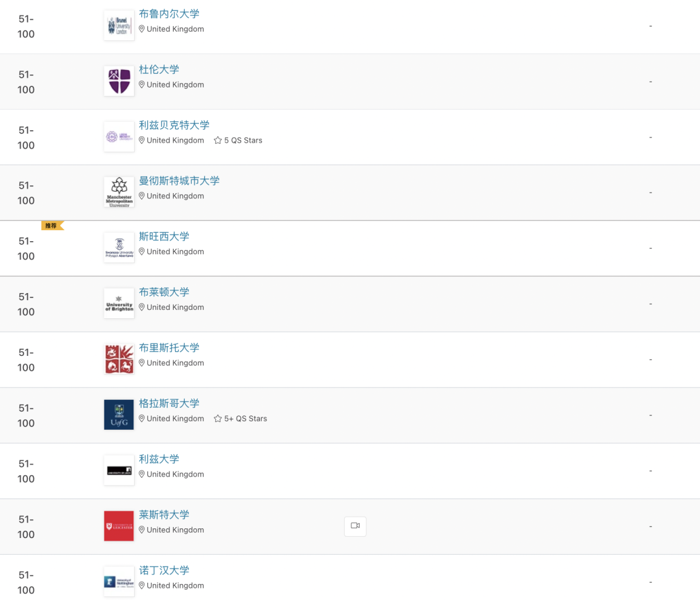The width and height of the screenshot is (700, 608).
Task: Open the 布莱顿大学 university link
Action: pyautogui.click(x=164, y=292)
